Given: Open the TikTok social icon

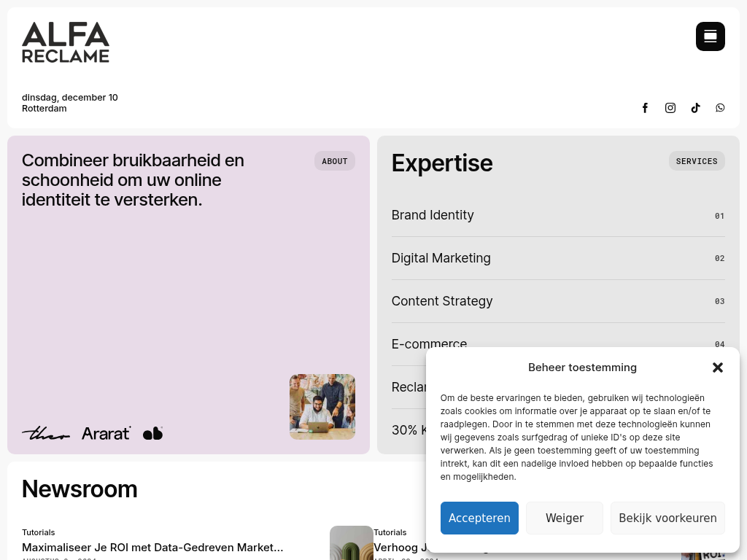Looking at the screenshot, I should pyautogui.click(x=695, y=108).
